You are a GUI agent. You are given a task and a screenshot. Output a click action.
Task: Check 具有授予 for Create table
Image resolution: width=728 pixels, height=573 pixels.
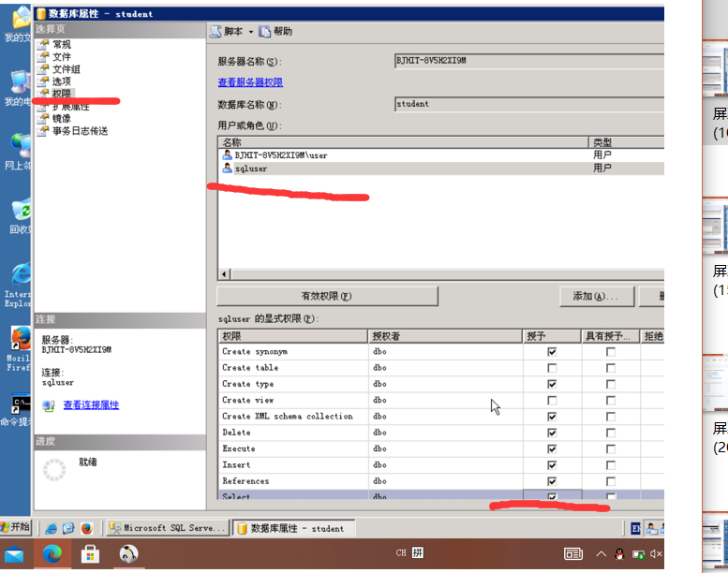tap(611, 368)
